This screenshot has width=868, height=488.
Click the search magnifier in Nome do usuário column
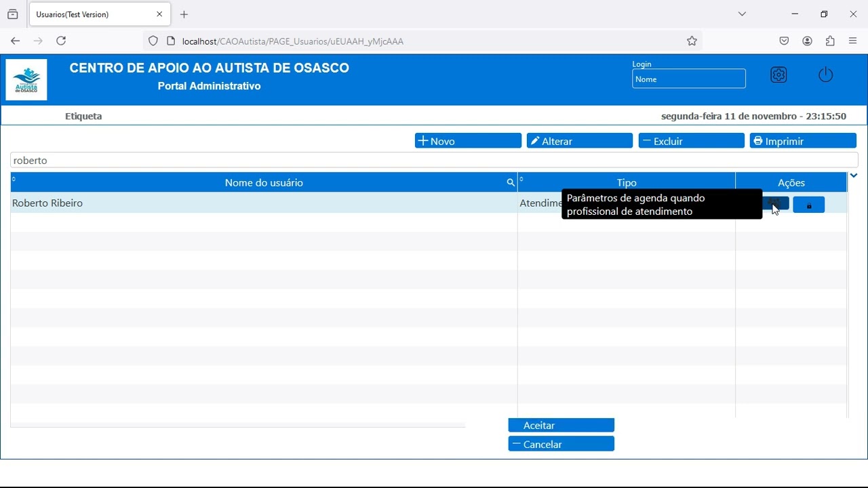[511, 183]
